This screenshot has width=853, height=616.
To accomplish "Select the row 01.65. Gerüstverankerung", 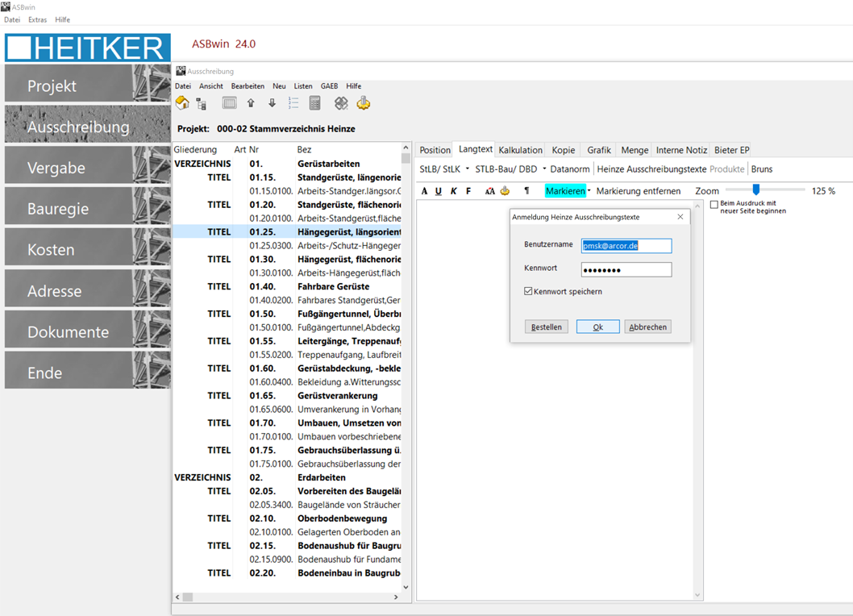I will click(x=287, y=396).
